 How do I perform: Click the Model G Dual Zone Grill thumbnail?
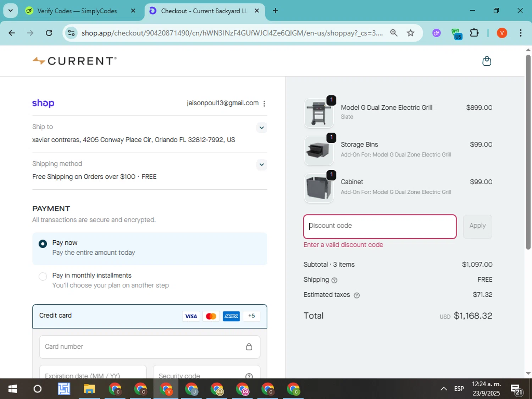[318, 113]
